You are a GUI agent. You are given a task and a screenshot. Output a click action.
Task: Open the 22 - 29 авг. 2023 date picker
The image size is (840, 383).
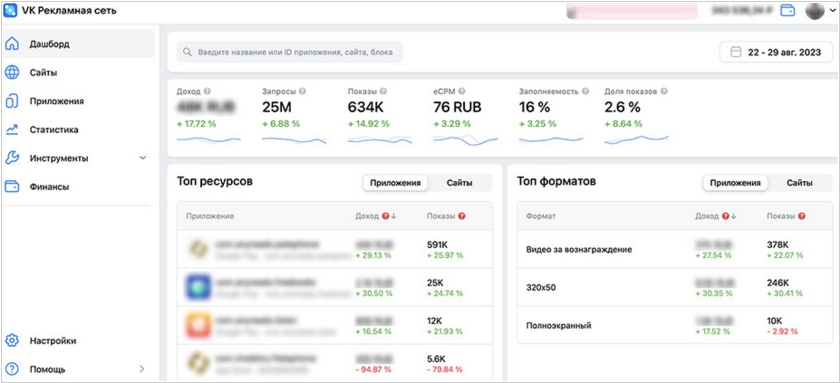[776, 52]
